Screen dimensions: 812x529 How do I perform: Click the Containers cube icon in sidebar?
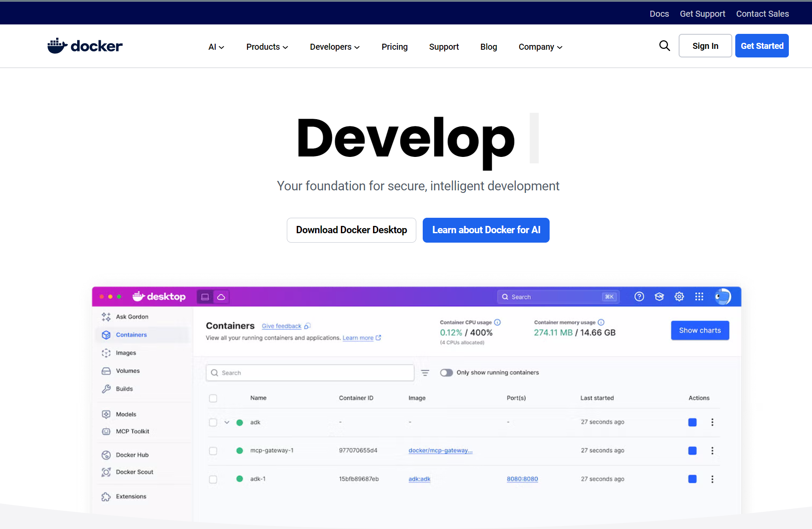(106, 335)
